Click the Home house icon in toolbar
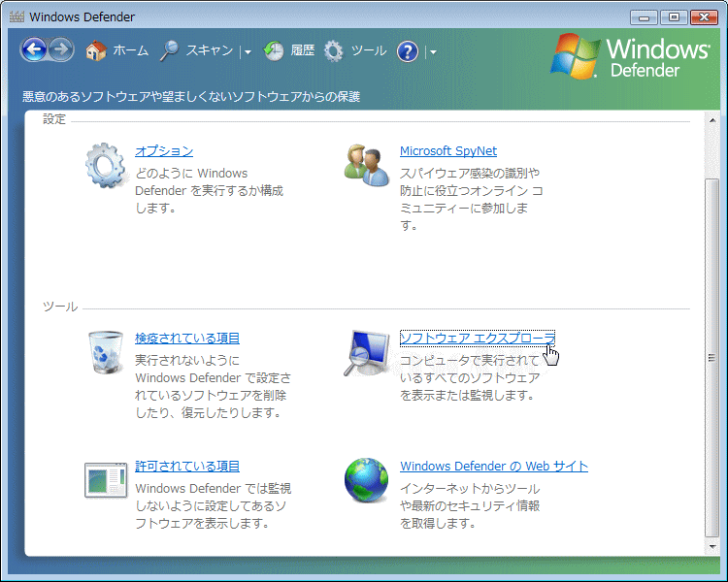The image size is (728, 582). click(x=95, y=51)
